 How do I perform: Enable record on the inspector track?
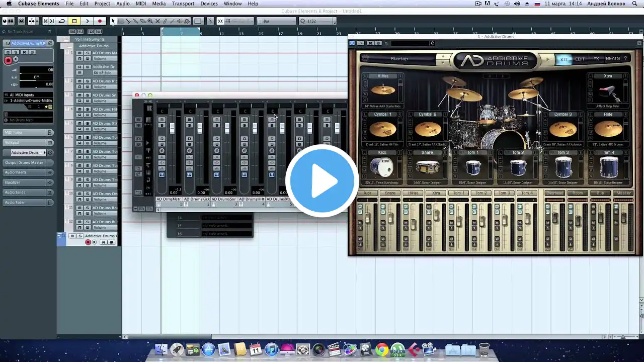8,60
